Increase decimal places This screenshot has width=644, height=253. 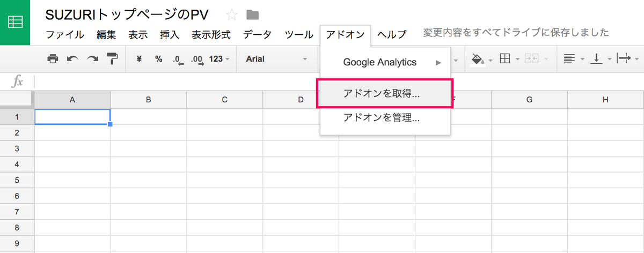[x=197, y=59]
